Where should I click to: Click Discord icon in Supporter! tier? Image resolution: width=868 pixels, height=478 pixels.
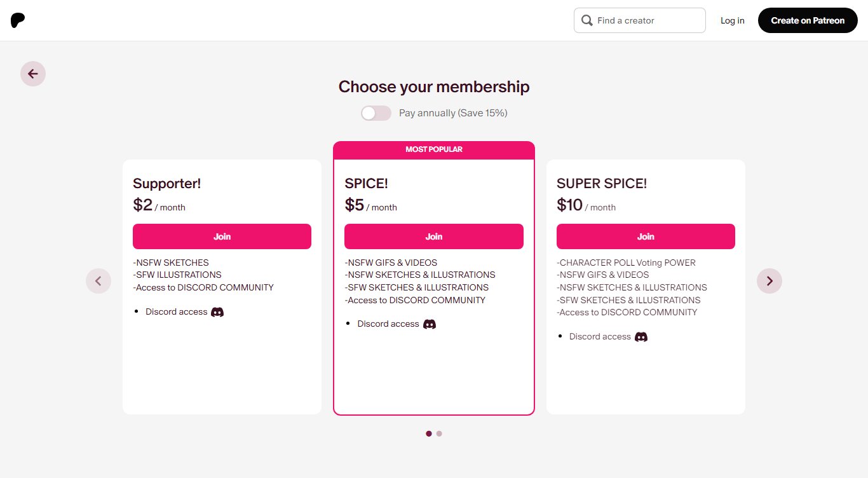coord(217,312)
